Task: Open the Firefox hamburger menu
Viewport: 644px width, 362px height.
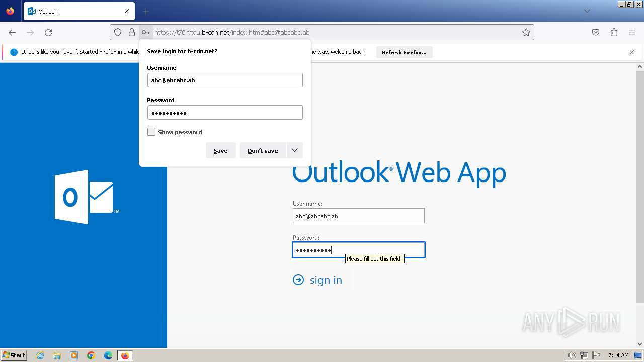Action: [632, 32]
